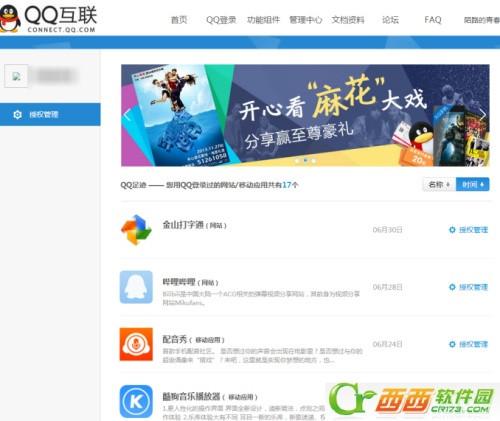Go to the QQ登录 menu item
Viewport: 500px width, 421px height.
click(x=221, y=20)
